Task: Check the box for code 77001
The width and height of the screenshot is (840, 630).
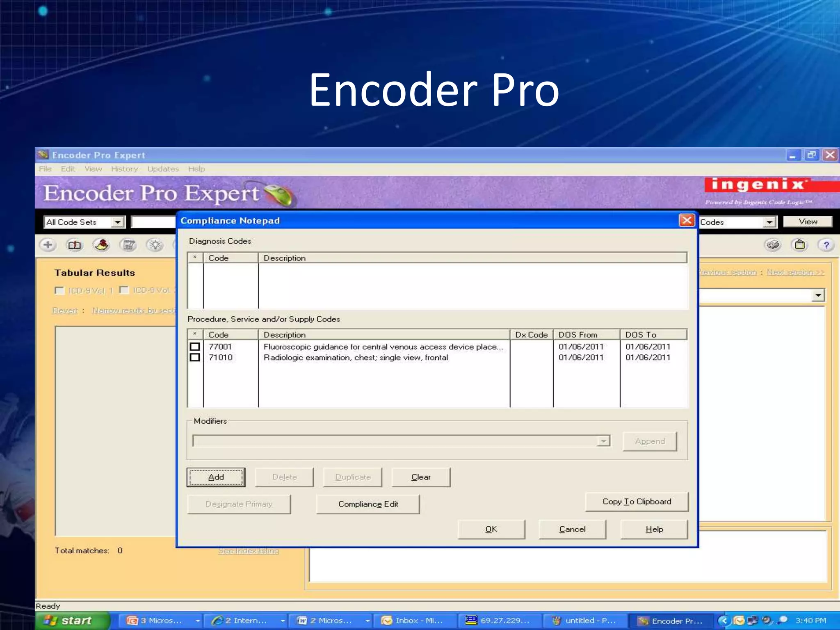Action: point(195,347)
